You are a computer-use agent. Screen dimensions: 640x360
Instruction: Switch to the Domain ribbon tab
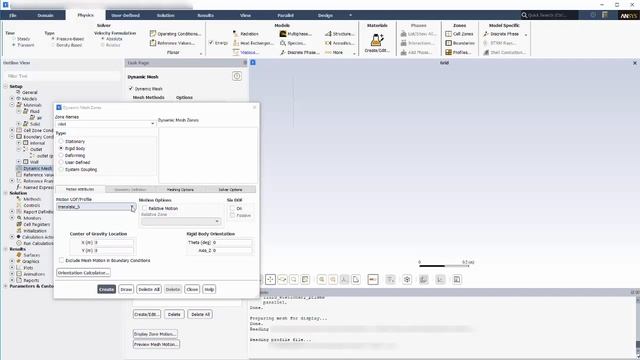click(45, 15)
